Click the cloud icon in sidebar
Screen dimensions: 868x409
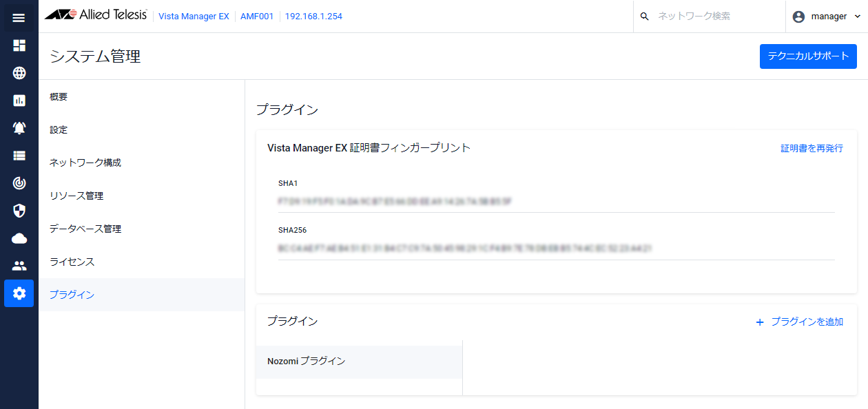pos(19,238)
